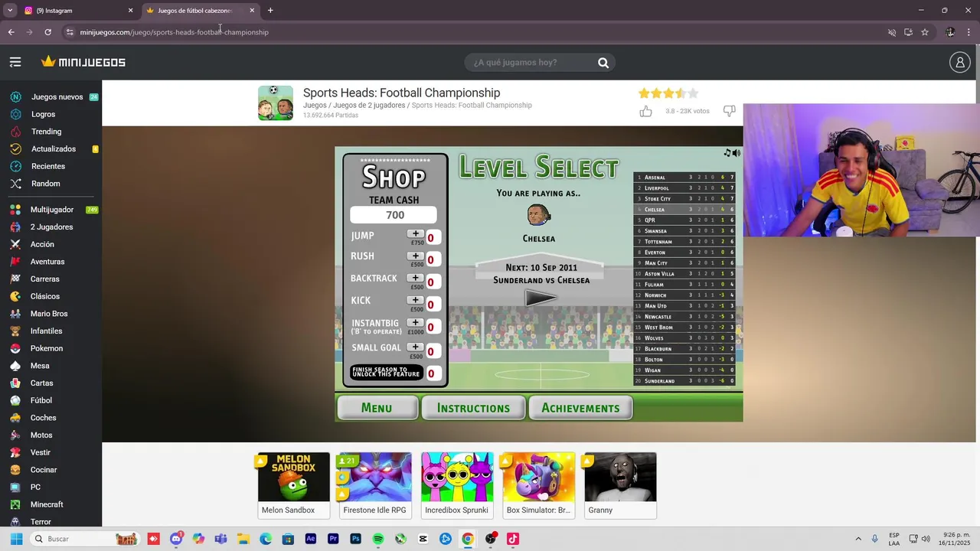Click the Juegos de 2 jugadores breadcrumb
The width and height of the screenshot is (980, 551).
click(369, 105)
